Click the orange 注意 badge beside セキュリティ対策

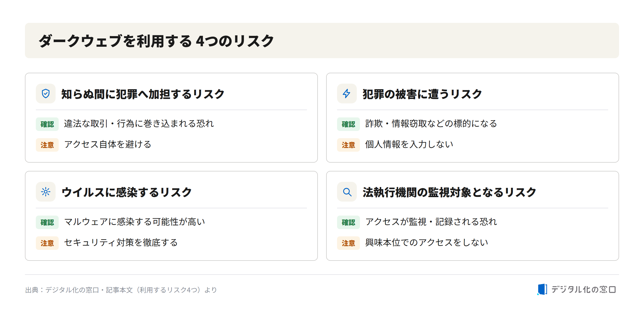(x=47, y=243)
